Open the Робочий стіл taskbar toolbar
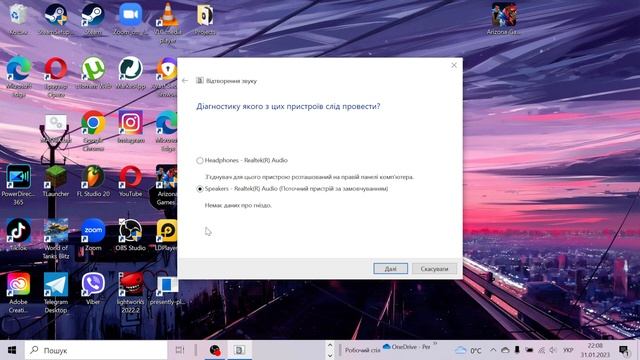 pos(362,350)
